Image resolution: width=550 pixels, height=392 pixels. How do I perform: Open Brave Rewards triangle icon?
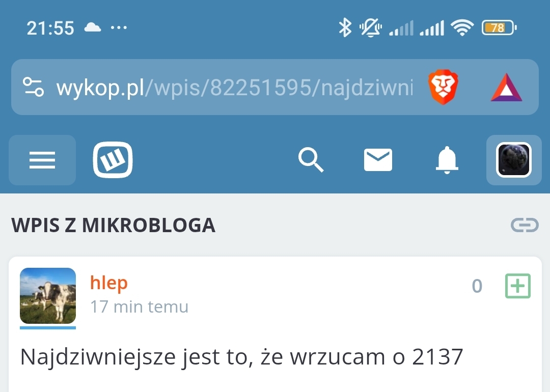506,88
